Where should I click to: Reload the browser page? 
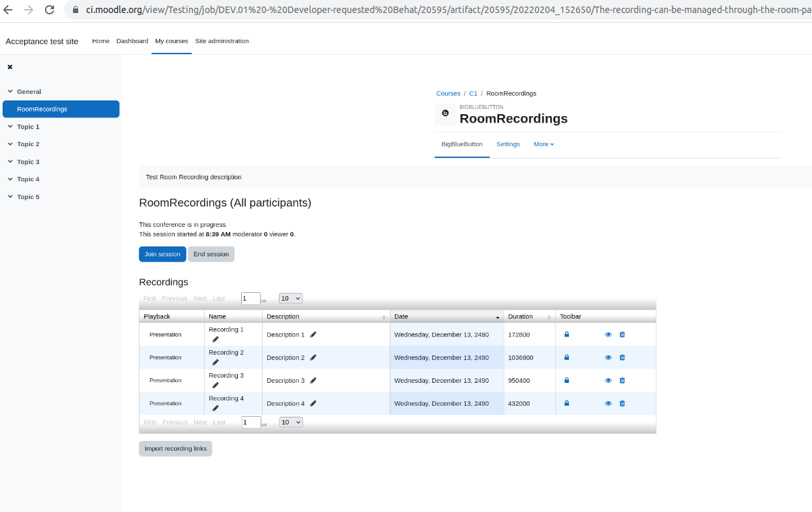pos(50,10)
